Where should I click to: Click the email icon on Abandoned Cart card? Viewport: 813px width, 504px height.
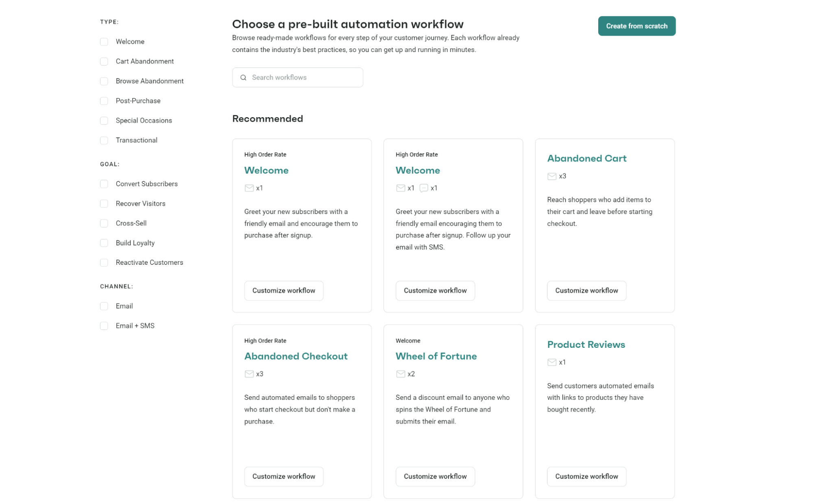(551, 176)
